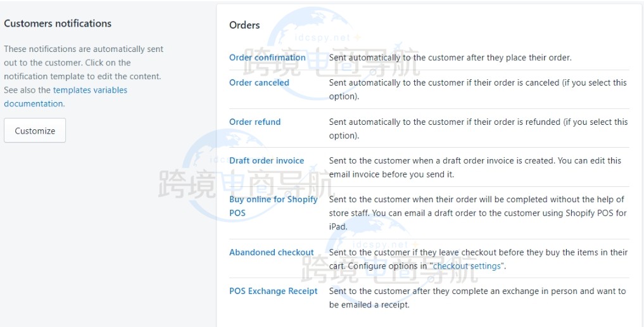Image resolution: width=644 pixels, height=327 pixels.
Task: Edit the Order refund notification
Action: pos(255,122)
